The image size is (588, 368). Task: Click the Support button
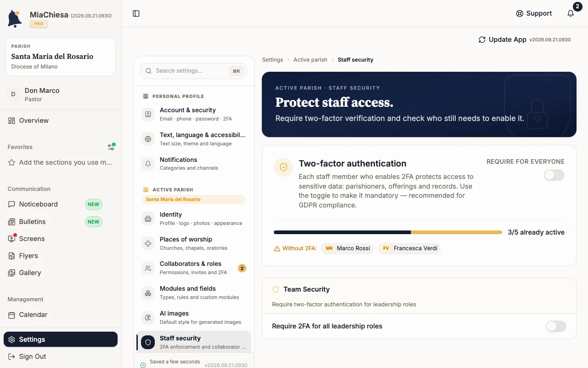534,13
